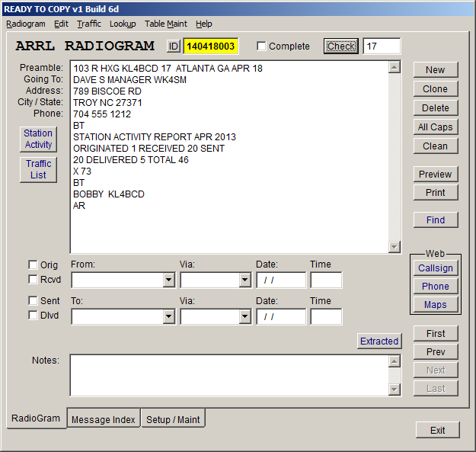Check the Orig checkbox
Image resolution: width=476 pixels, height=452 pixels.
[x=33, y=264]
